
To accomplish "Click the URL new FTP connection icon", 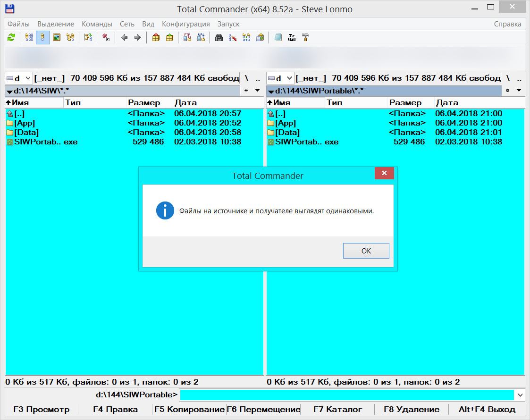I will 201,37.
